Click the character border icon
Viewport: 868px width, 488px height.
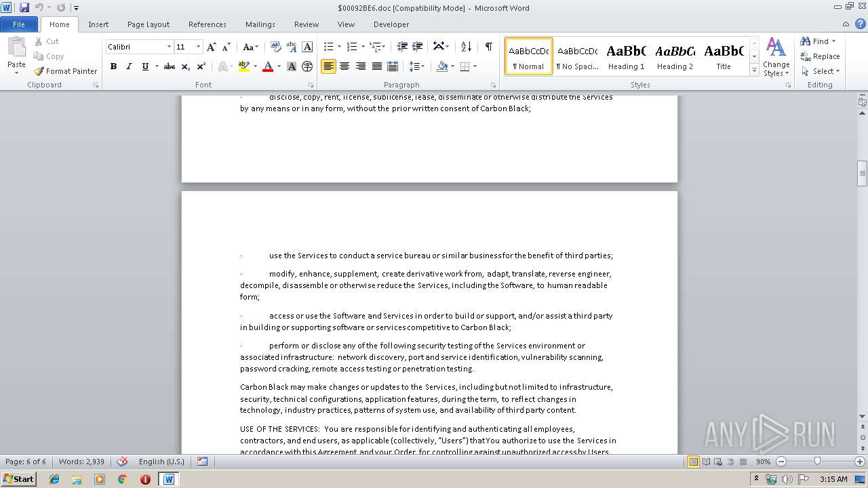(307, 47)
